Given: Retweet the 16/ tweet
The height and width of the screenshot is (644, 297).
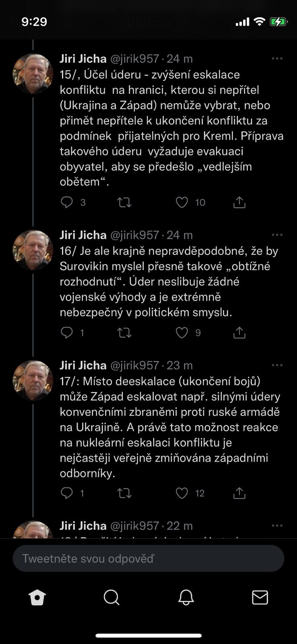Looking at the screenshot, I should [124, 333].
